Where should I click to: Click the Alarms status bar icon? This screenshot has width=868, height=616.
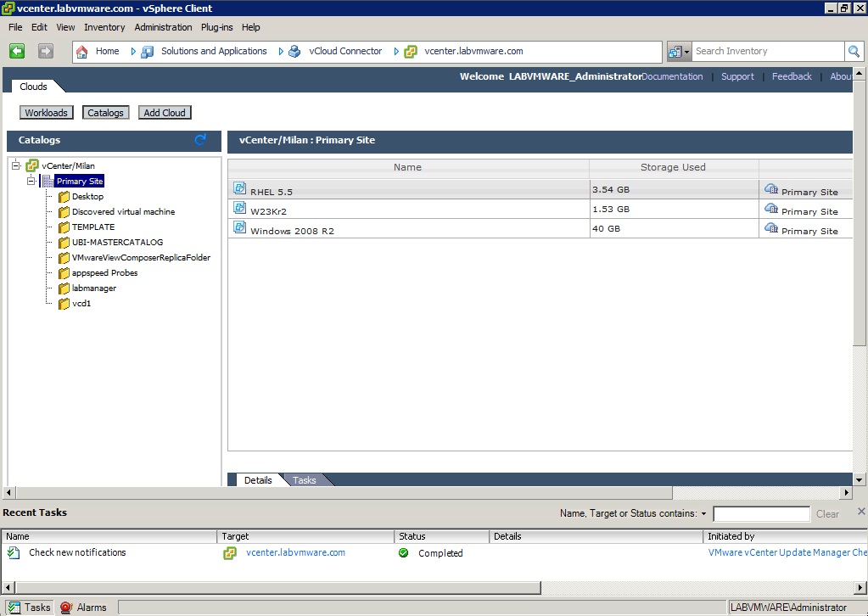[66, 608]
